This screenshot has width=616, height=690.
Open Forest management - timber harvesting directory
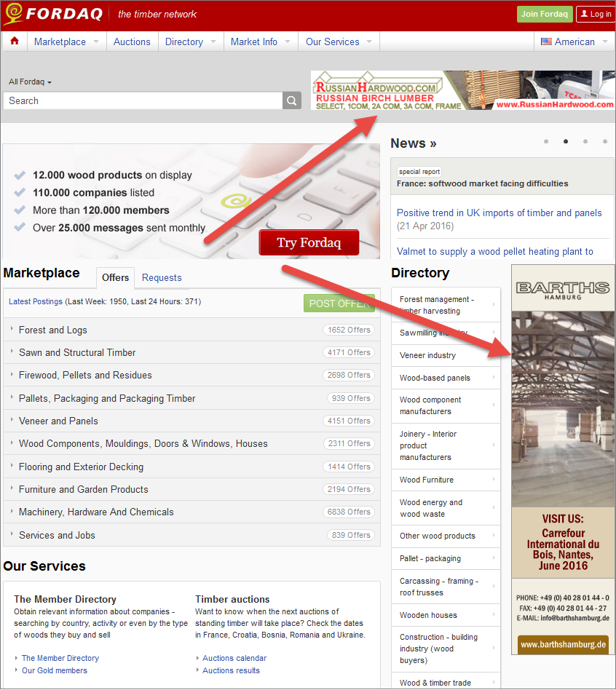[x=446, y=305]
